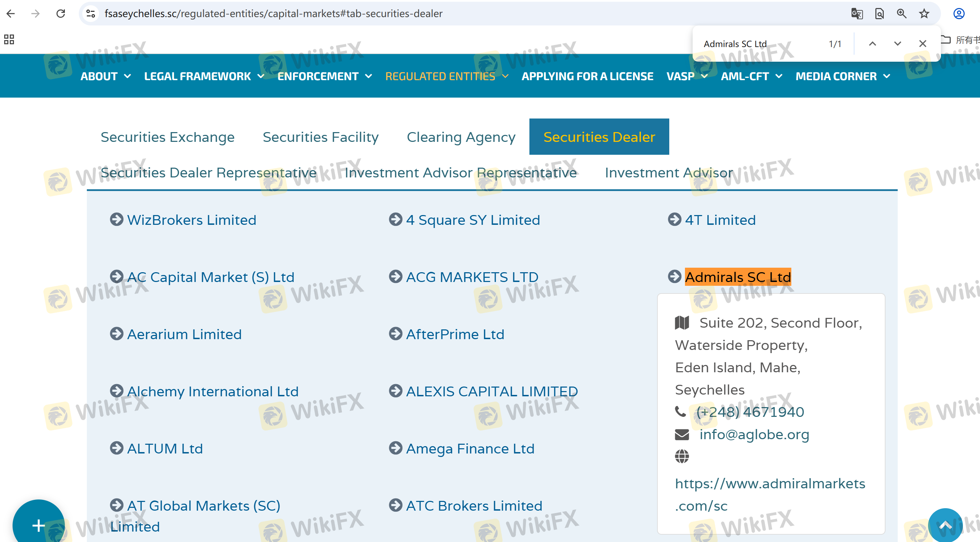Click the round plus floating button
This screenshot has width=980, height=542.
(38, 525)
